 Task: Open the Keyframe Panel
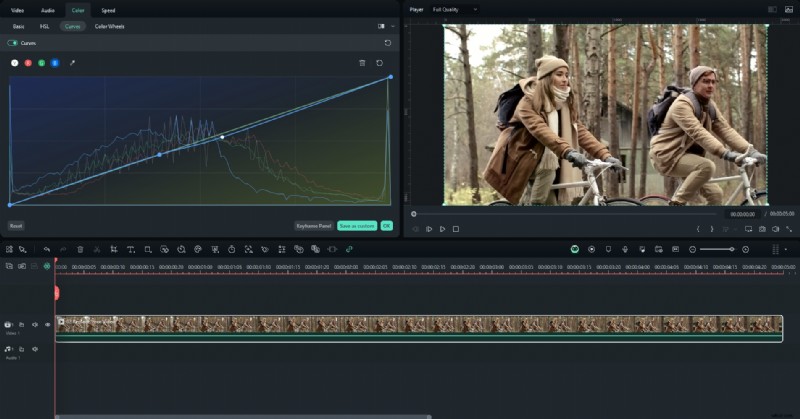point(314,226)
